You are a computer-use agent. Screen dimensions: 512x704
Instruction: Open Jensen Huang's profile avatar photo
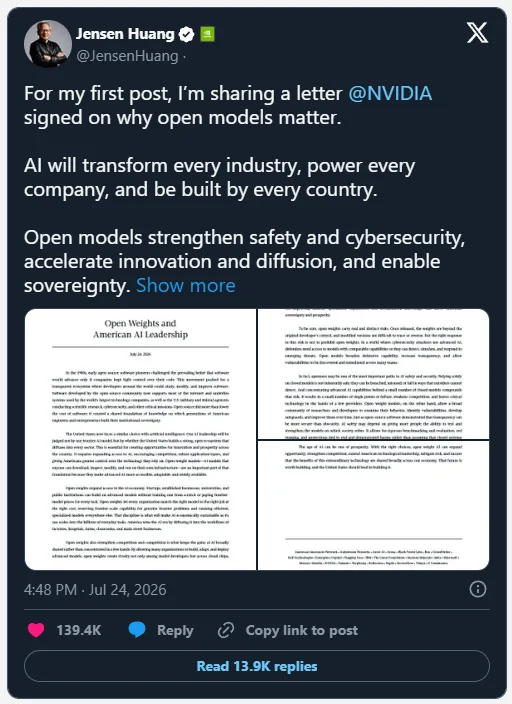click(48, 44)
